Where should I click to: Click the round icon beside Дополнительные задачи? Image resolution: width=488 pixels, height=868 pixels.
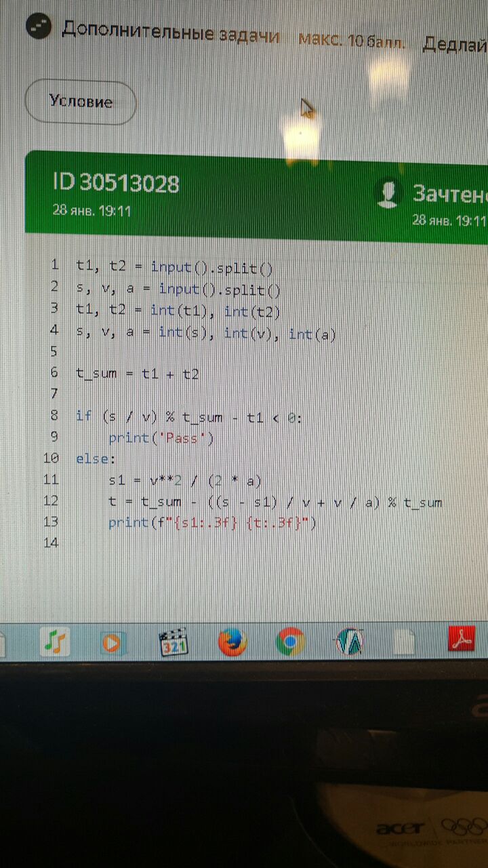[39, 27]
